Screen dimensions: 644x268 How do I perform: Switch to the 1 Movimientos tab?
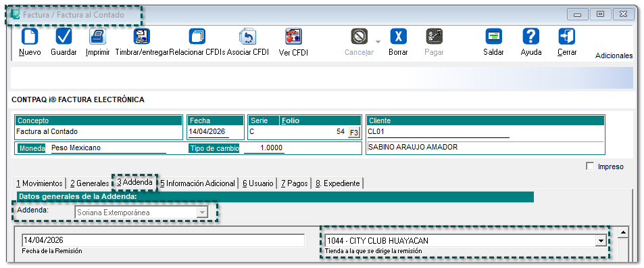39,183
